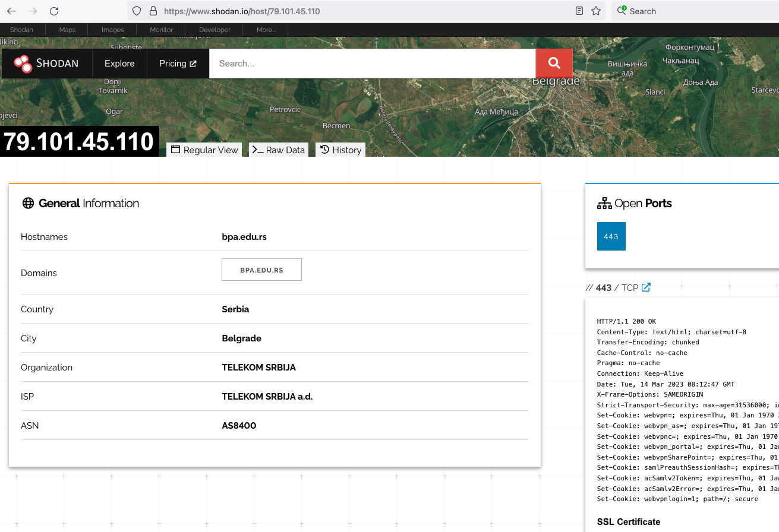Viewport: 779px width, 532px height.
Task: Click the Serbia country value
Action: pos(235,309)
